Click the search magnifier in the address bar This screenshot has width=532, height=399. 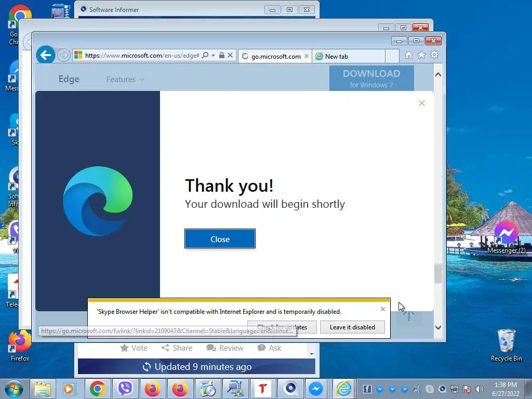tap(205, 55)
